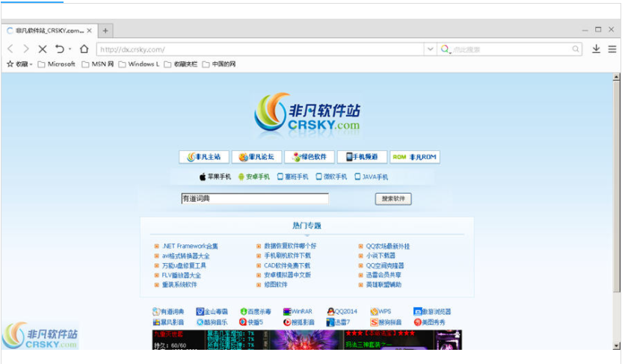Click the 非凡ROM button
Image resolution: width=622 pixels, height=364 pixels.
click(415, 157)
